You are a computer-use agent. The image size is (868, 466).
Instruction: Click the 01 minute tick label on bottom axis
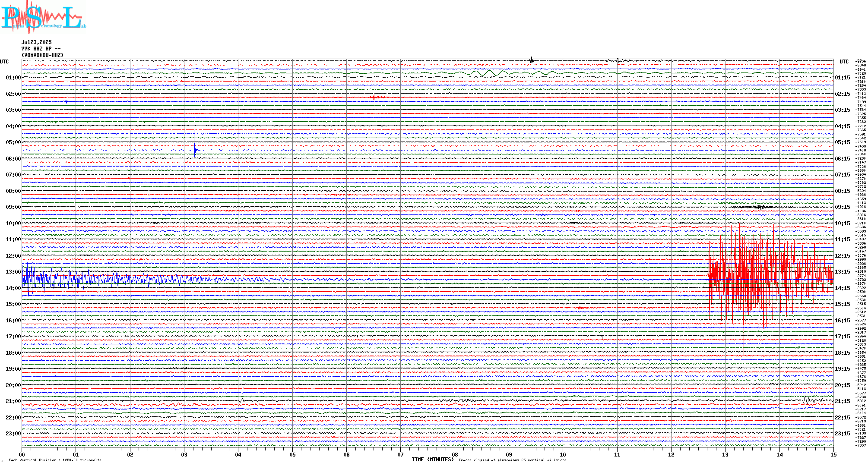[76, 454]
